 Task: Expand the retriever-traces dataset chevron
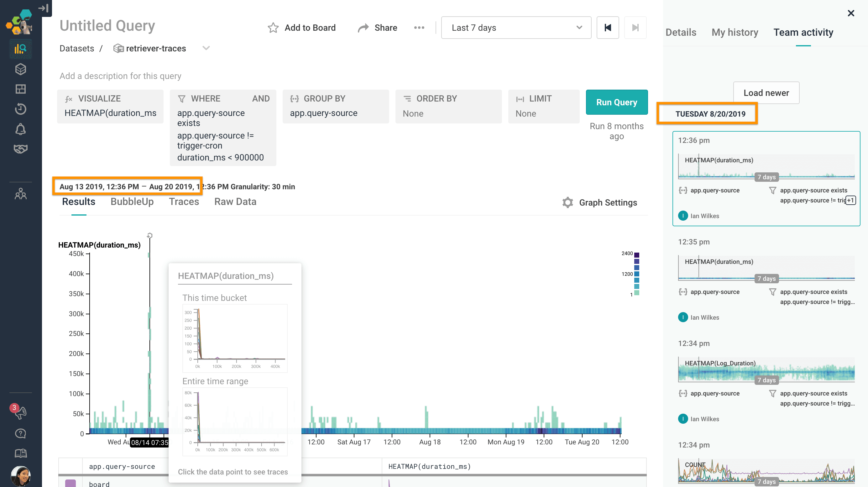click(206, 48)
